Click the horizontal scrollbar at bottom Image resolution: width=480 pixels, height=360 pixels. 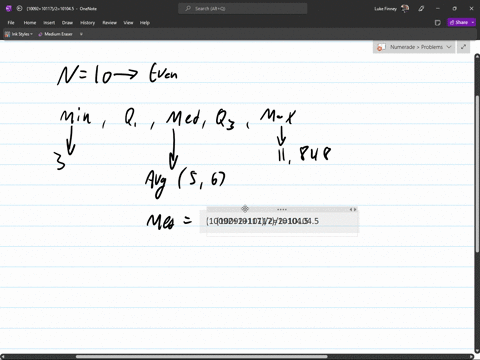pos(202,357)
